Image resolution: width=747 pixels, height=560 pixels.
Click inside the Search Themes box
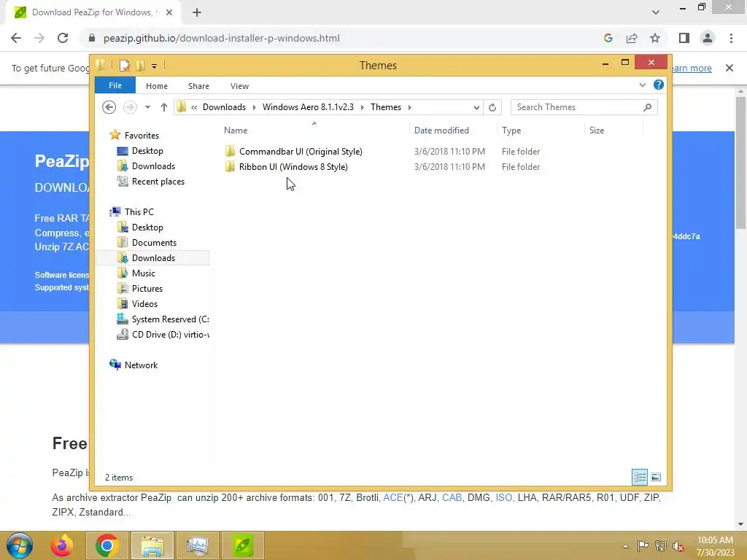click(576, 107)
